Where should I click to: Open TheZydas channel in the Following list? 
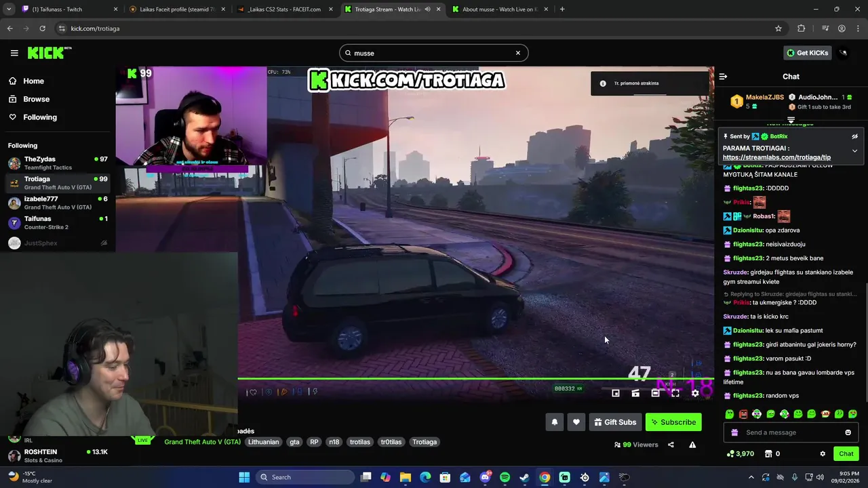tap(58, 163)
